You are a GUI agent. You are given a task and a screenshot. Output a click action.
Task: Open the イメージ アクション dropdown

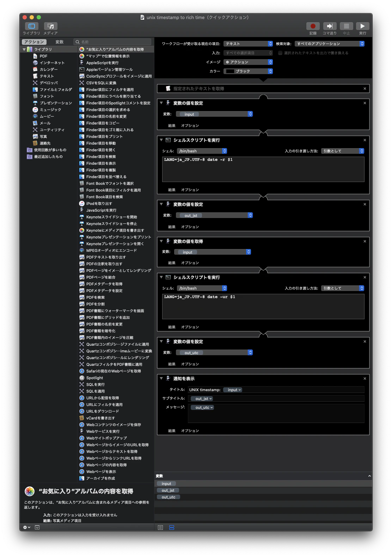[248, 62]
